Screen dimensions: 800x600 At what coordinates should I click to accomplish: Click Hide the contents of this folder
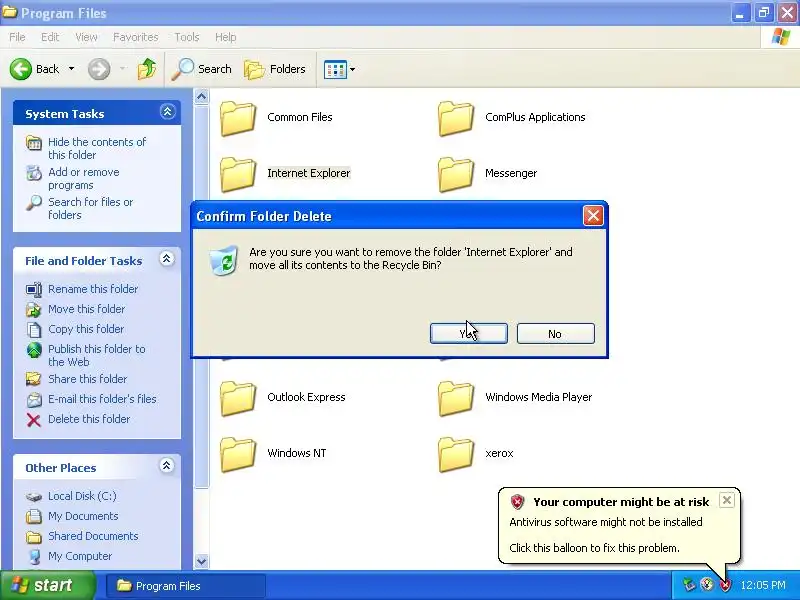click(97, 148)
